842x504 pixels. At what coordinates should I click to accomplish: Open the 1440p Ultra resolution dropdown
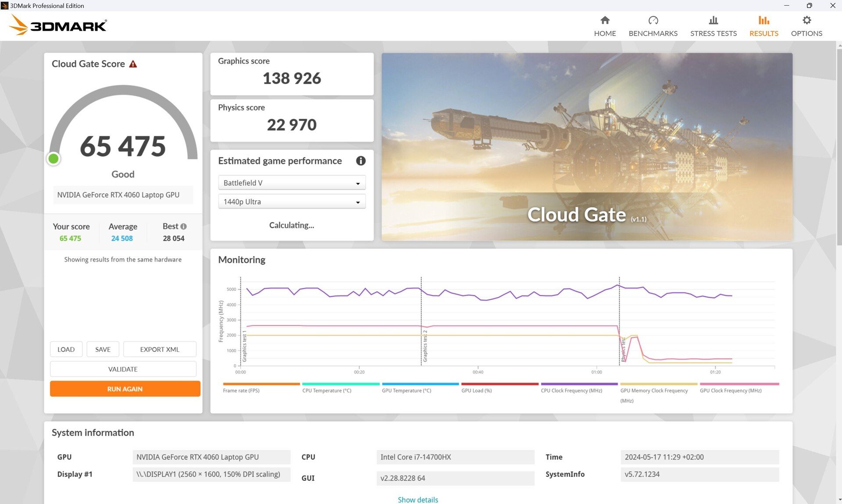[x=292, y=202]
